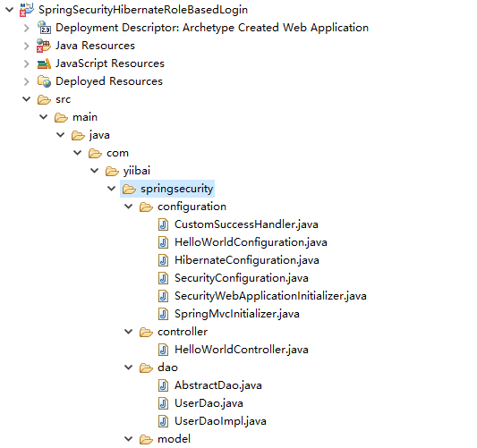
Task: Click the HelloWorldController.java file icon
Action: coord(164,350)
